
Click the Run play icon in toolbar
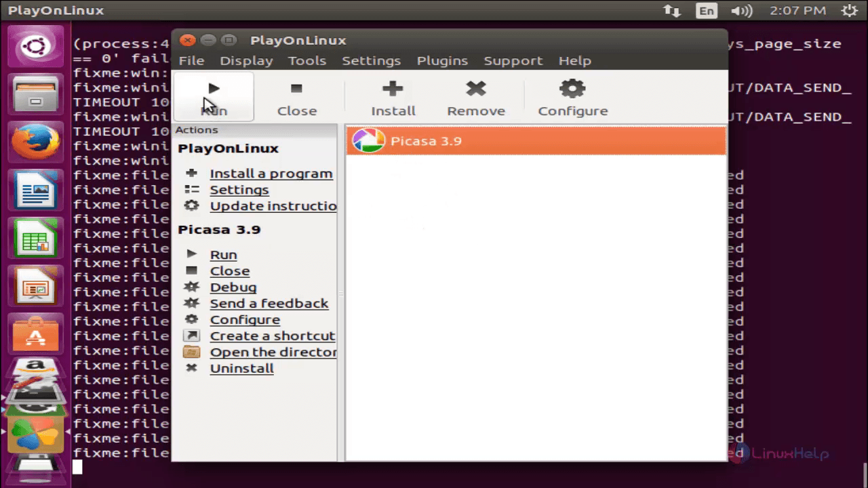point(214,88)
